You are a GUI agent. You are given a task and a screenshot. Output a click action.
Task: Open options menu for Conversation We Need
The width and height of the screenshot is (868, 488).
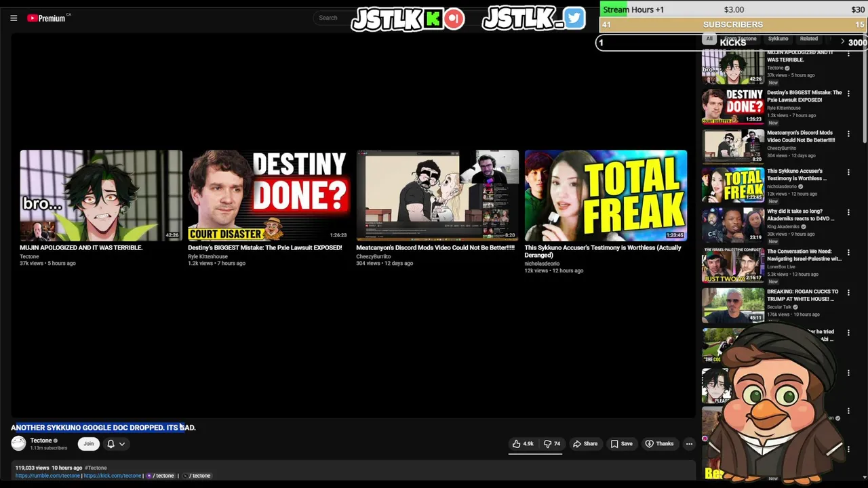coord(848,252)
